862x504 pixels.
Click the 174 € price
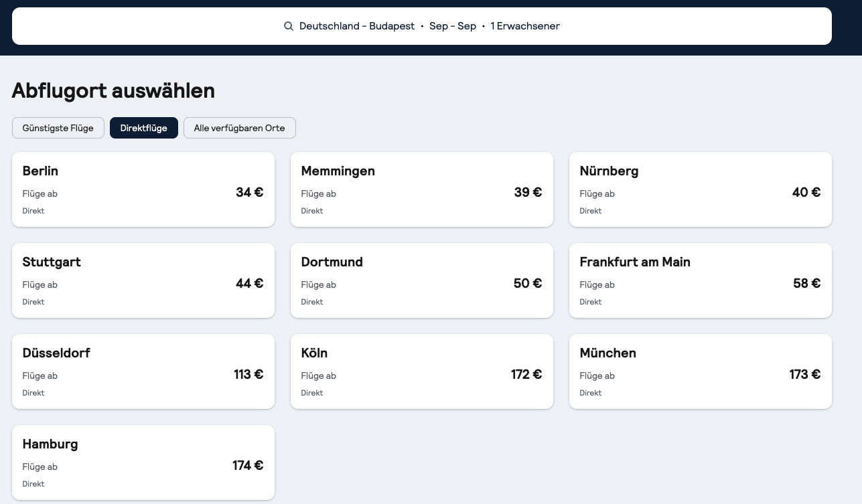click(x=248, y=466)
